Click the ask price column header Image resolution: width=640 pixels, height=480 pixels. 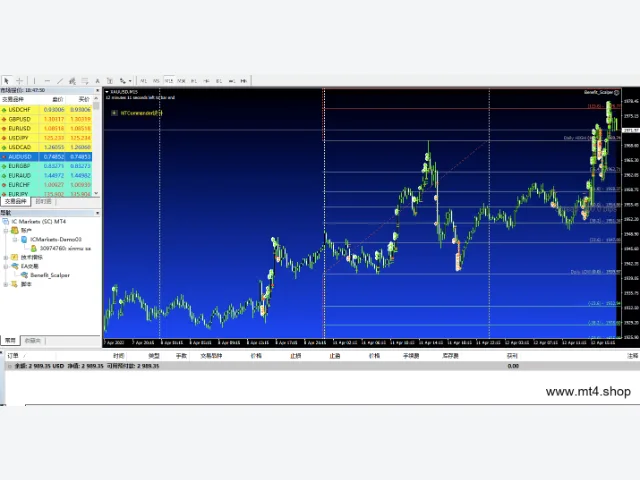point(84,99)
